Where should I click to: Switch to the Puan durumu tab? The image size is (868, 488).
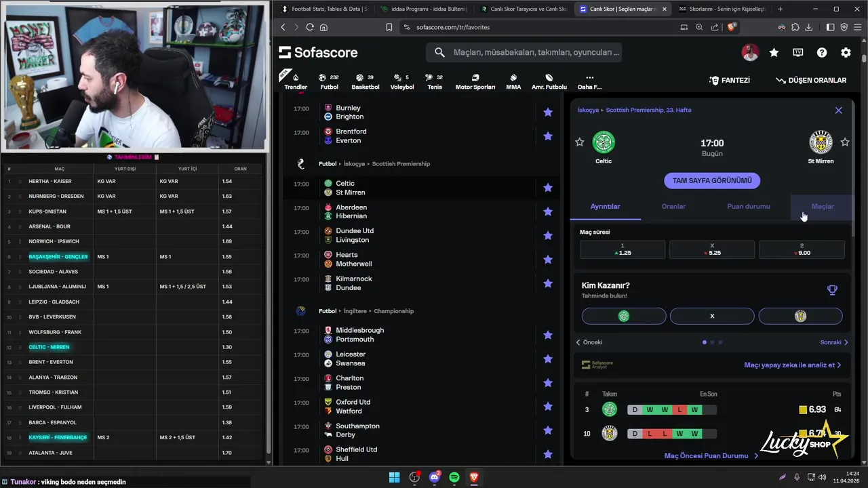pos(749,206)
